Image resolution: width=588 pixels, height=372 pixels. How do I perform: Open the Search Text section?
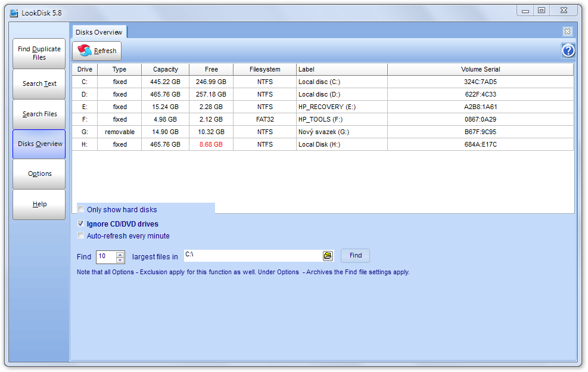39,83
